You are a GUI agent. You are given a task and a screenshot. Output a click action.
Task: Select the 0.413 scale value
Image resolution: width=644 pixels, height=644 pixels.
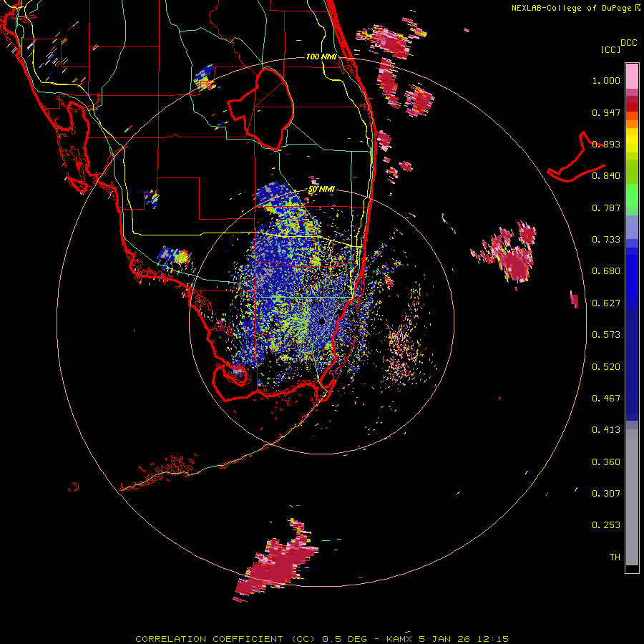click(606, 430)
